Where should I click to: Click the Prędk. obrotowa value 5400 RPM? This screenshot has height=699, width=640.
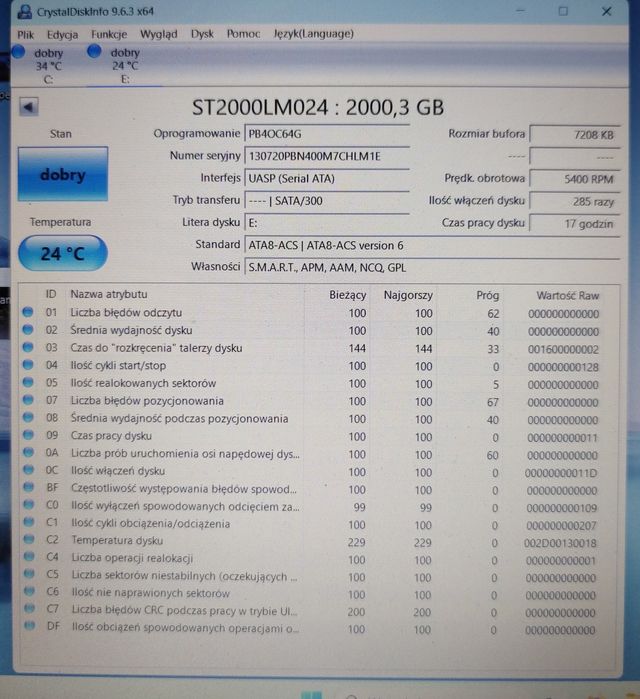click(x=574, y=179)
